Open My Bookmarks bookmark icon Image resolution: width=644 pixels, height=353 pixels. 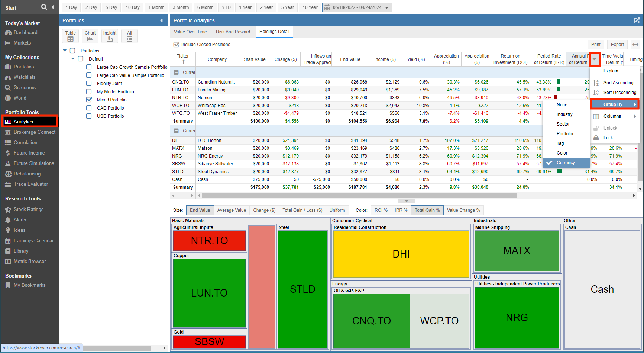pos(8,285)
